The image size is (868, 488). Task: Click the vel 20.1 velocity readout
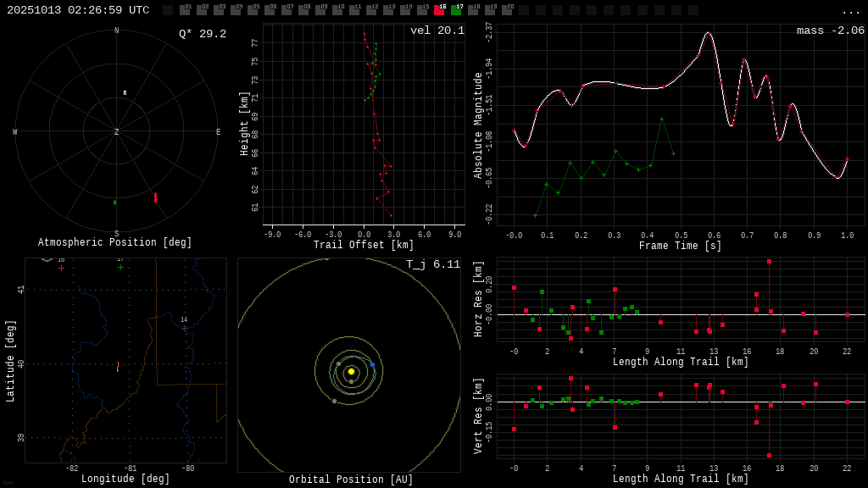[437, 31]
